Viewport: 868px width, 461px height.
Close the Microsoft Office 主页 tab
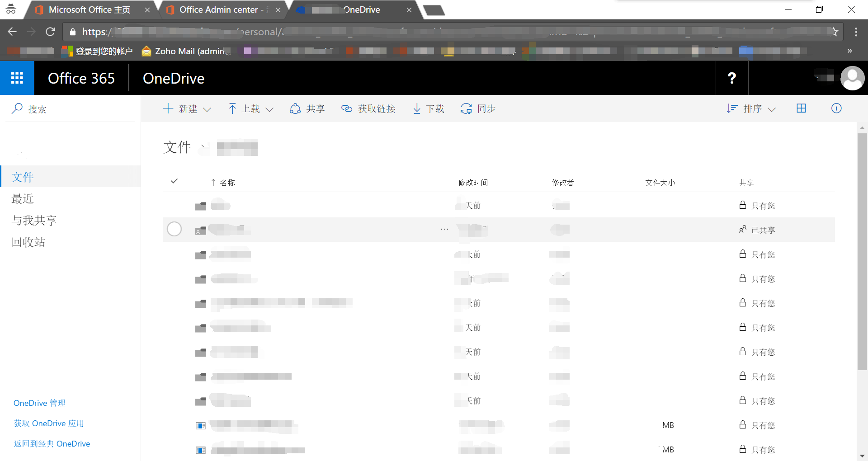(x=147, y=10)
